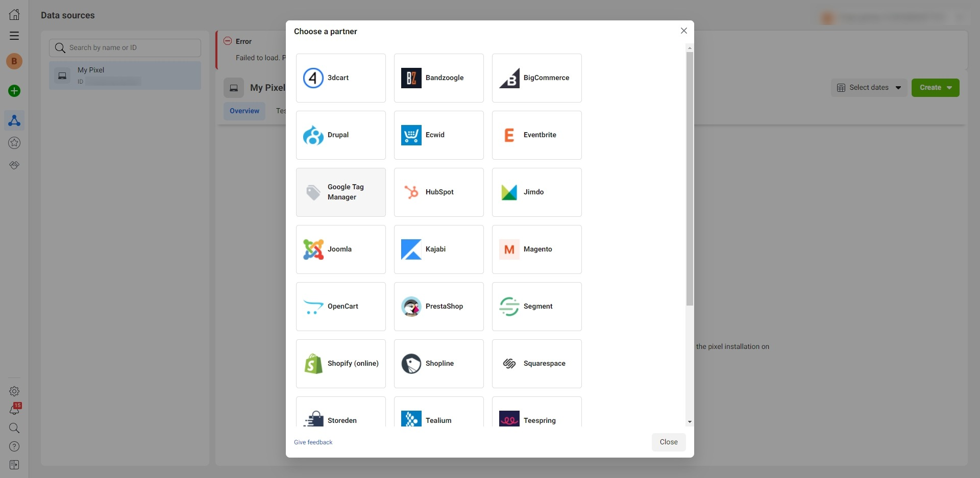
Task: Click the PrestaShop label text
Action: tap(444, 307)
